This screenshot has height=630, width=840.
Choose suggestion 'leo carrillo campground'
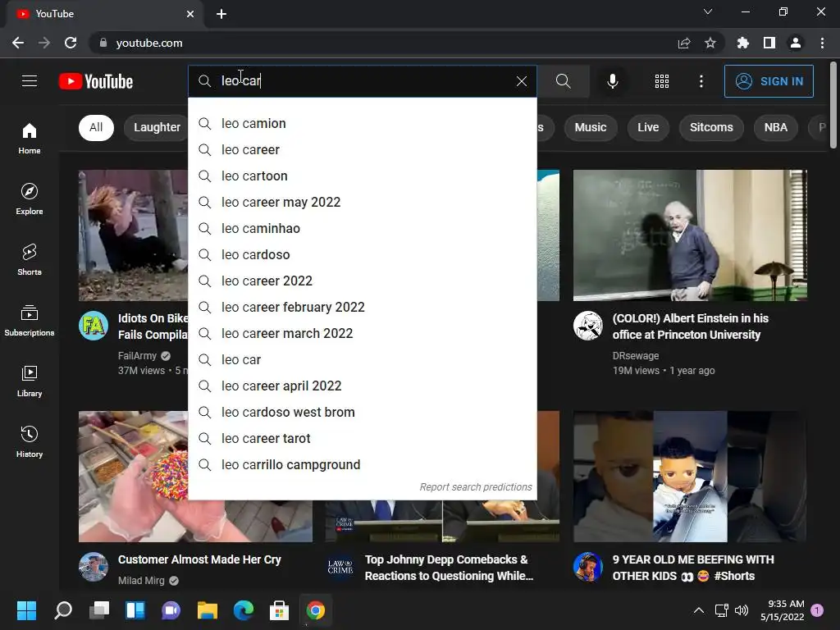coord(363,464)
